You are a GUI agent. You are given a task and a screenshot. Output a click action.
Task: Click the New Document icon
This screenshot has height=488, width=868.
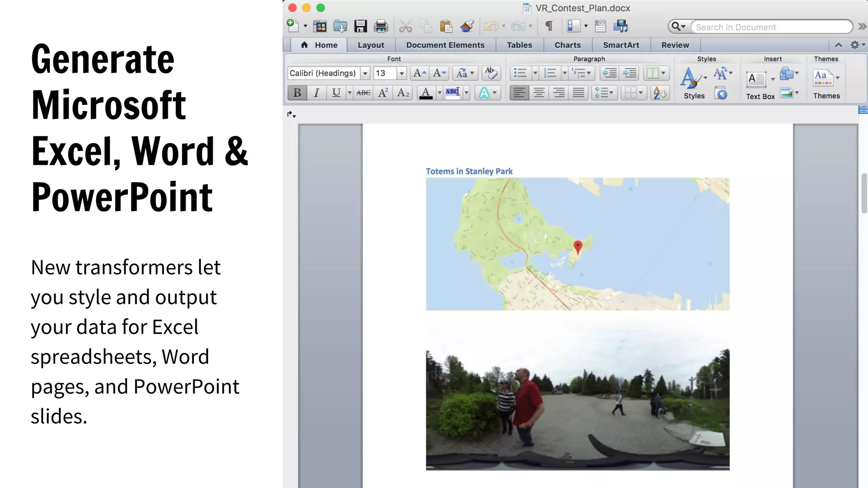(293, 26)
